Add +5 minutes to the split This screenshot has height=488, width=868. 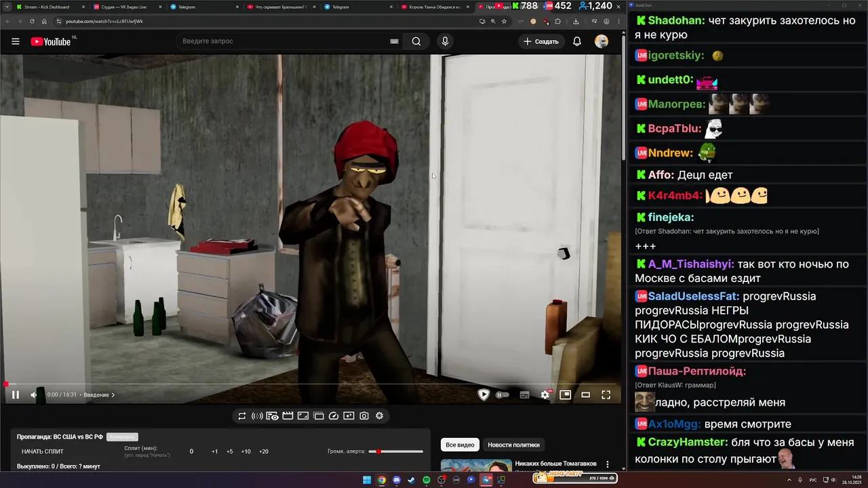(230, 451)
